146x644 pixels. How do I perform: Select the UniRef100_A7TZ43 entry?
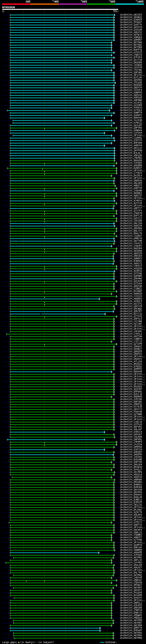(131, 316)
